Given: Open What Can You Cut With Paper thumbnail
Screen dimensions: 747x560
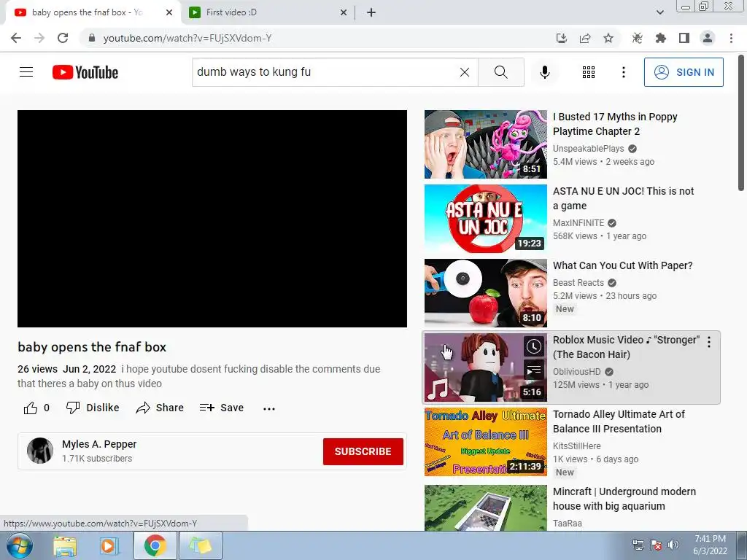Looking at the screenshot, I should [485, 293].
